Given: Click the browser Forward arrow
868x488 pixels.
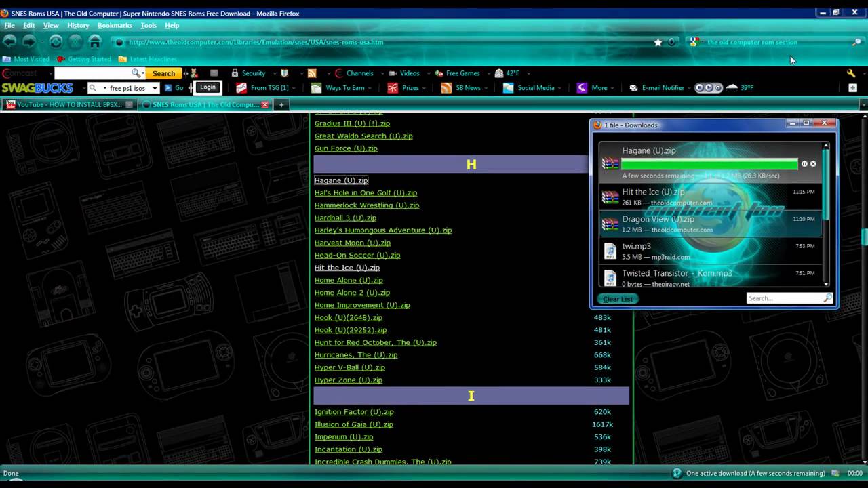Looking at the screenshot, I should pos(29,42).
